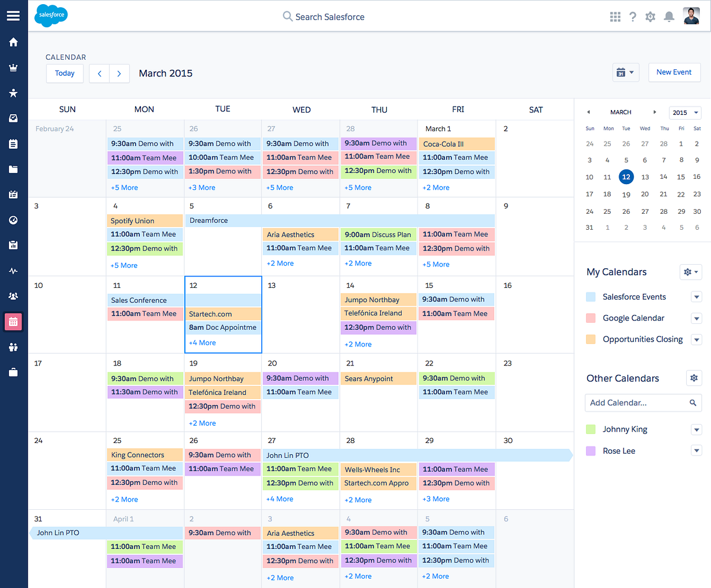Select the Home icon in the sidebar
This screenshot has height=588, width=711.
click(x=13, y=42)
